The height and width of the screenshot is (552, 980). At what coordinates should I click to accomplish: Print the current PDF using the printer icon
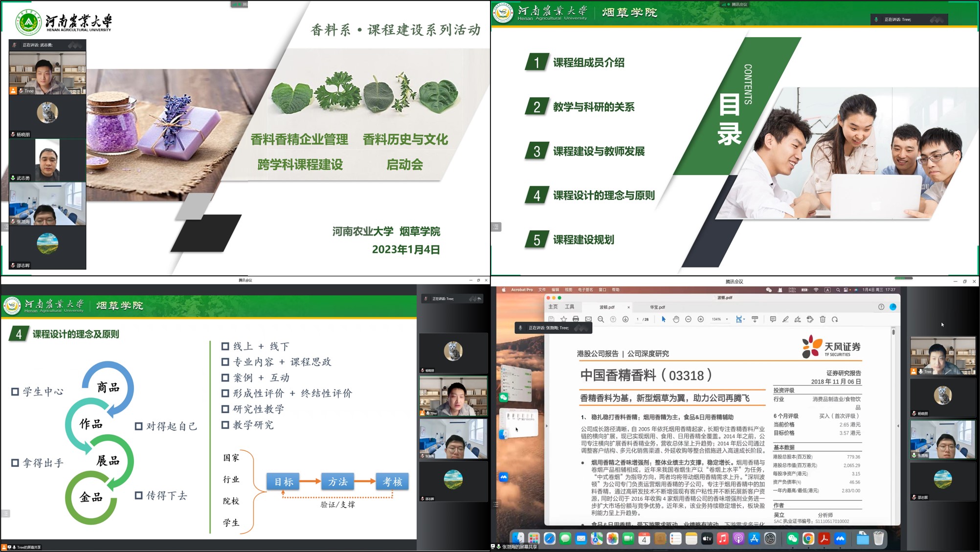576,319
